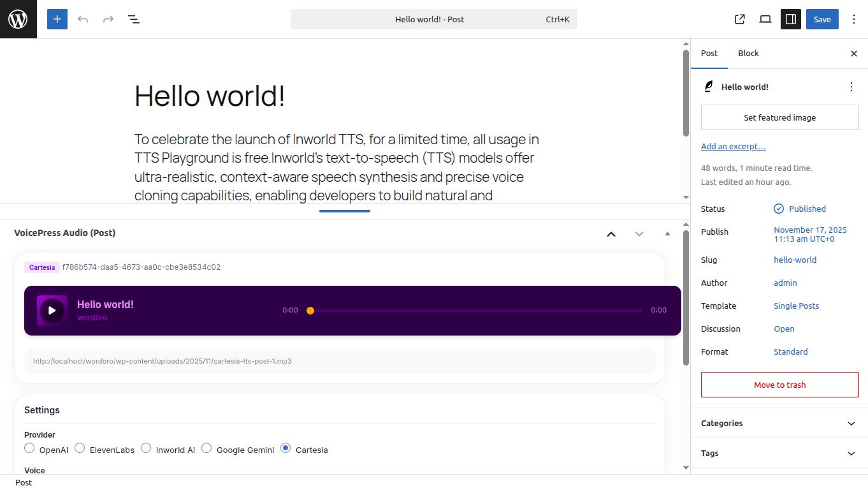Select the Inworld AI provider radio button
The image size is (868, 488).
(x=146, y=448)
